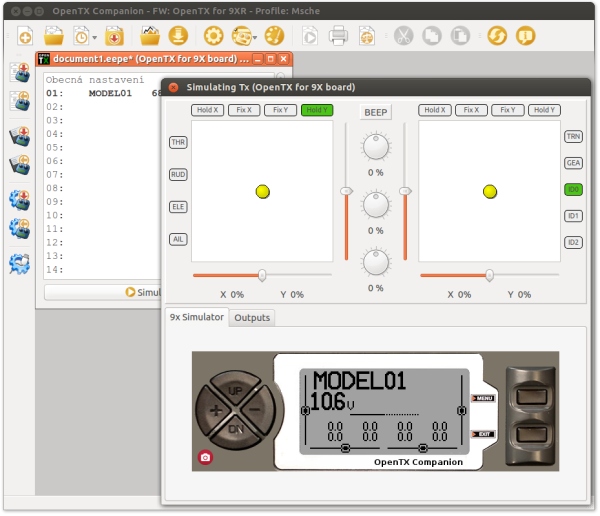This screenshot has width=600, height=516.
Task: Open the recent files dropdown arrow
Action: 95,37
